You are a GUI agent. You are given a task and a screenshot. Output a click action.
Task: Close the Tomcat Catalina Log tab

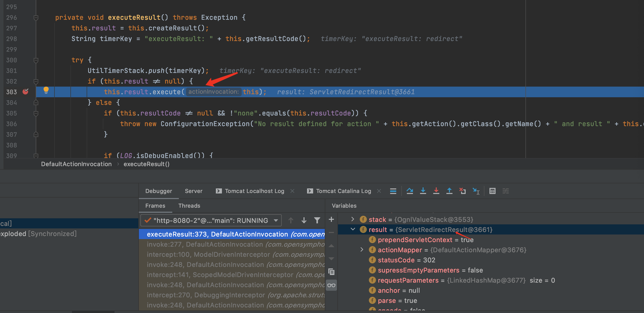pos(379,191)
